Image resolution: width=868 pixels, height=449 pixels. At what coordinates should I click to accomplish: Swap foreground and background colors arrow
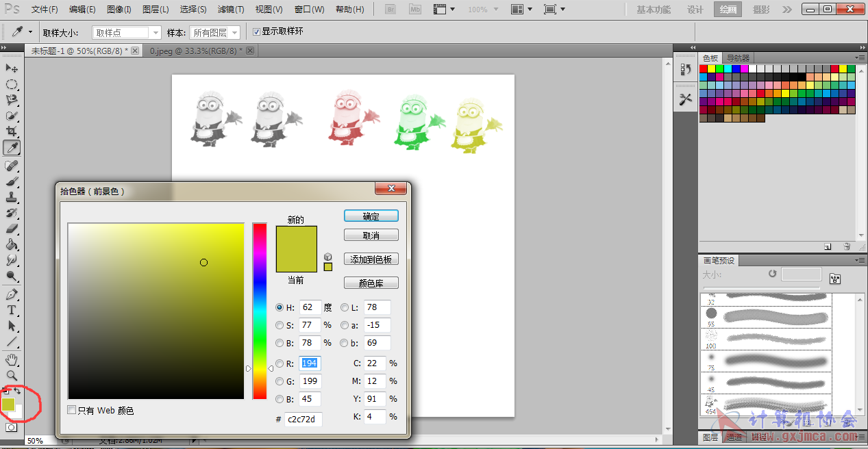pos(17,392)
